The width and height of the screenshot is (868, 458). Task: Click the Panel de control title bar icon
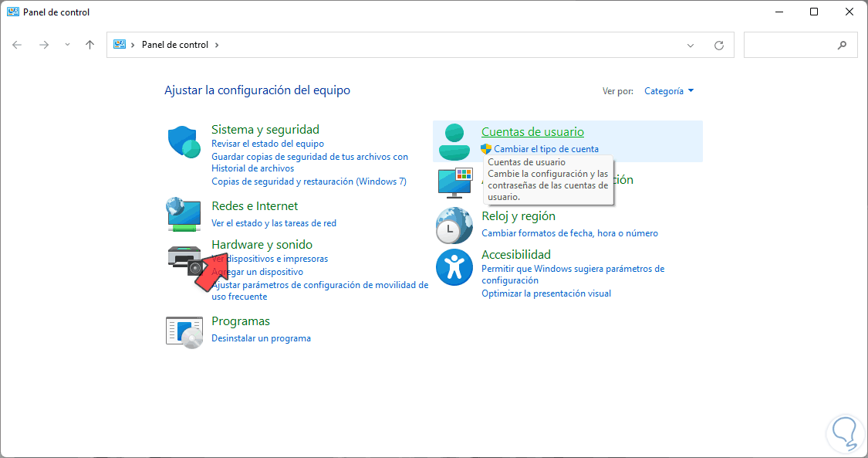pos(13,12)
